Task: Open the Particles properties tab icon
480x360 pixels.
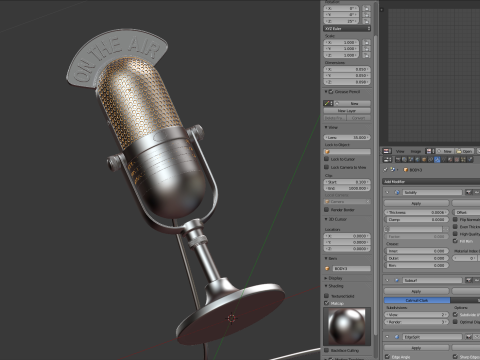Action: (463, 160)
